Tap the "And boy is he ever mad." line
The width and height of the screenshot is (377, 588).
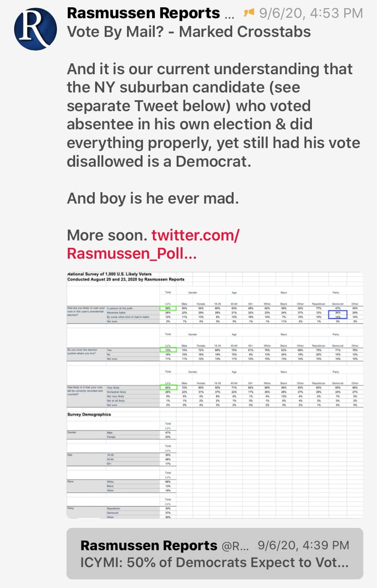(153, 198)
